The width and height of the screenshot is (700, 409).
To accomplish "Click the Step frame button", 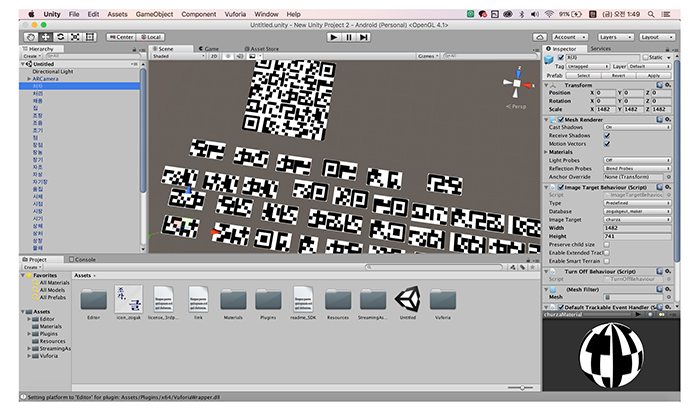I will 364,38.
